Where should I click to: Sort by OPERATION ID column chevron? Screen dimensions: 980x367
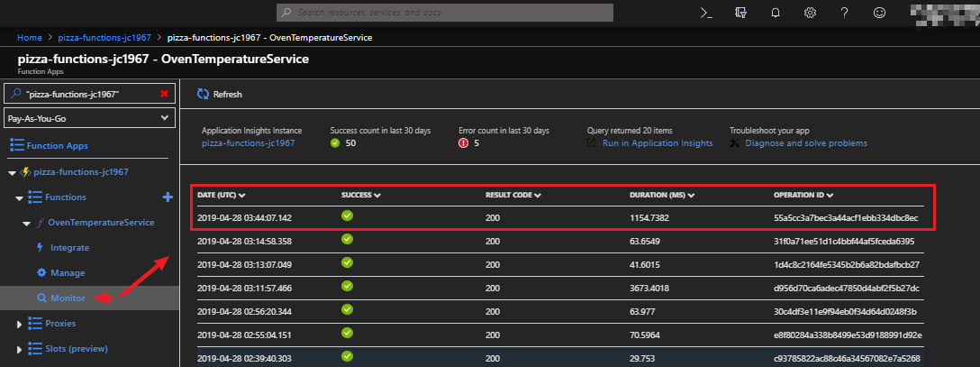tap(830, 195)
